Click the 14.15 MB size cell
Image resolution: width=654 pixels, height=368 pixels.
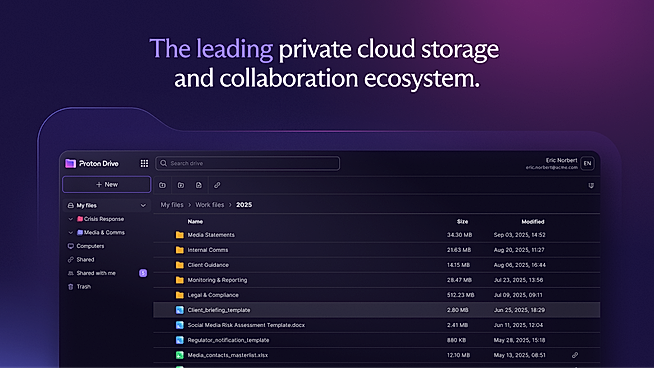pos(458,265)
